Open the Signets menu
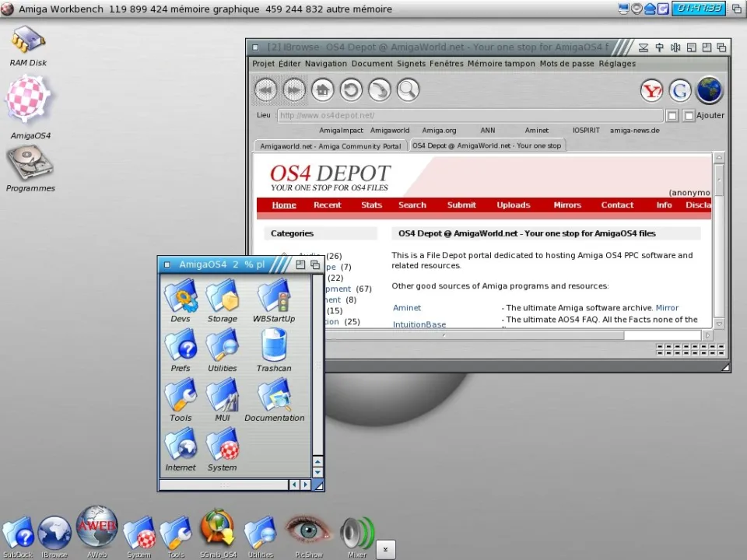 [411, 64]
